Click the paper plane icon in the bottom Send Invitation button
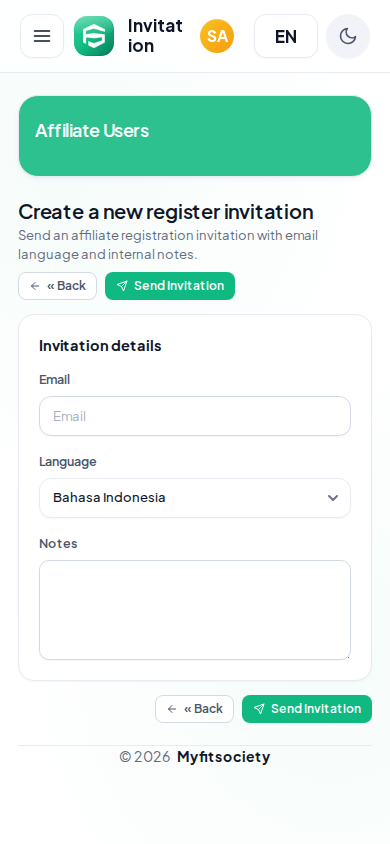The width and height of the screenshot is (390, 844). [x=259, y=709]
